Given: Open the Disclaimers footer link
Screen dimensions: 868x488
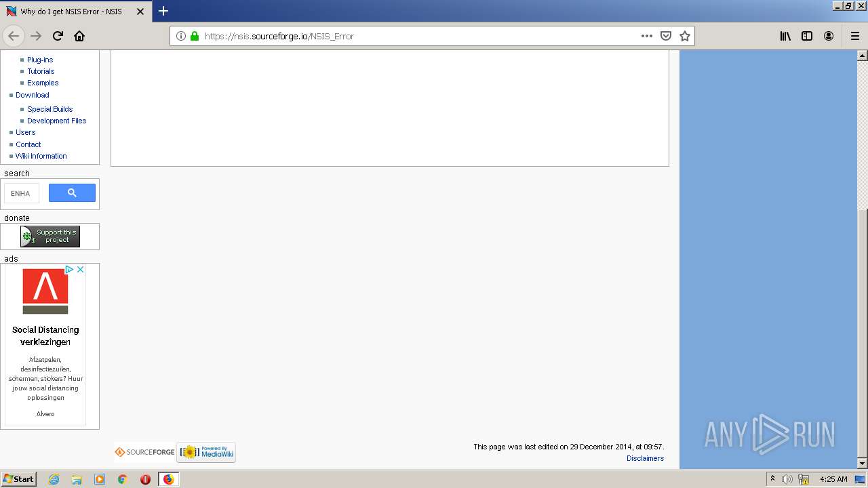Looking at the screenshot, I should click(x=645, y=458).
